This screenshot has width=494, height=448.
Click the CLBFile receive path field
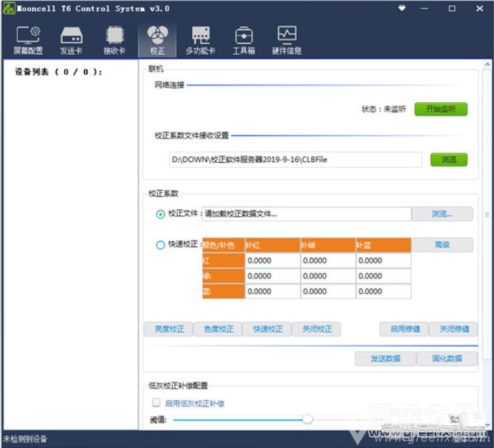point(296,160)
